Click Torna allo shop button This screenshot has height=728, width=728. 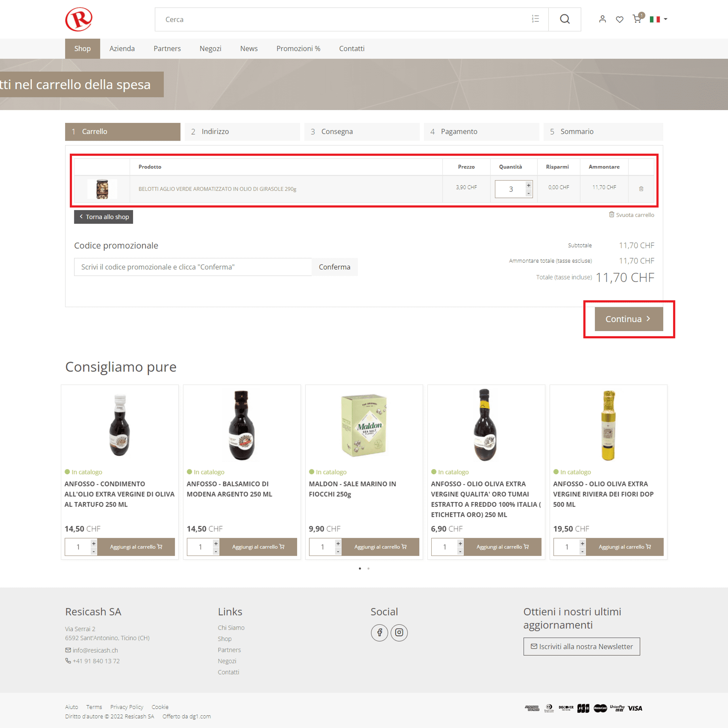(x=103, y=217)
